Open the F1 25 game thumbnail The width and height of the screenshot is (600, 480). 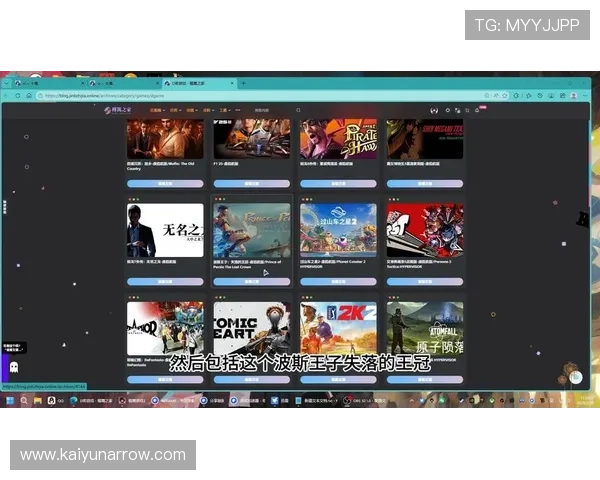pyautogui.click(x=252, y=139)
